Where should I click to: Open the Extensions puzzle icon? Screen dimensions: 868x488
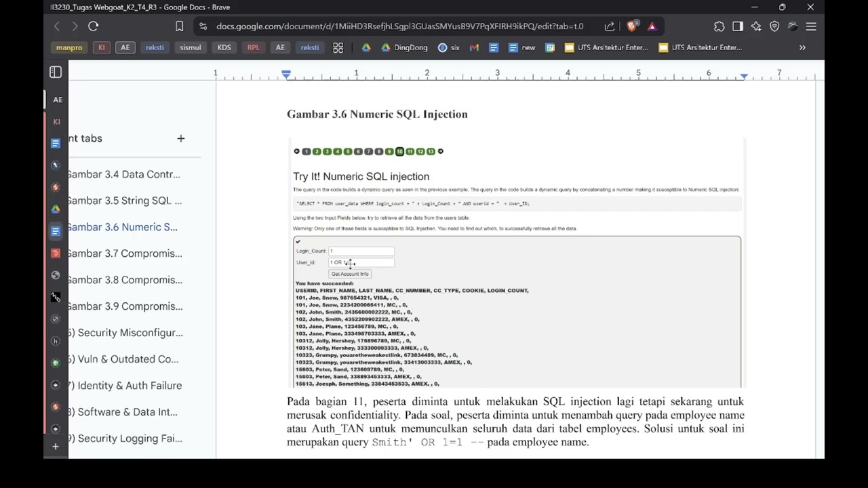719,26
